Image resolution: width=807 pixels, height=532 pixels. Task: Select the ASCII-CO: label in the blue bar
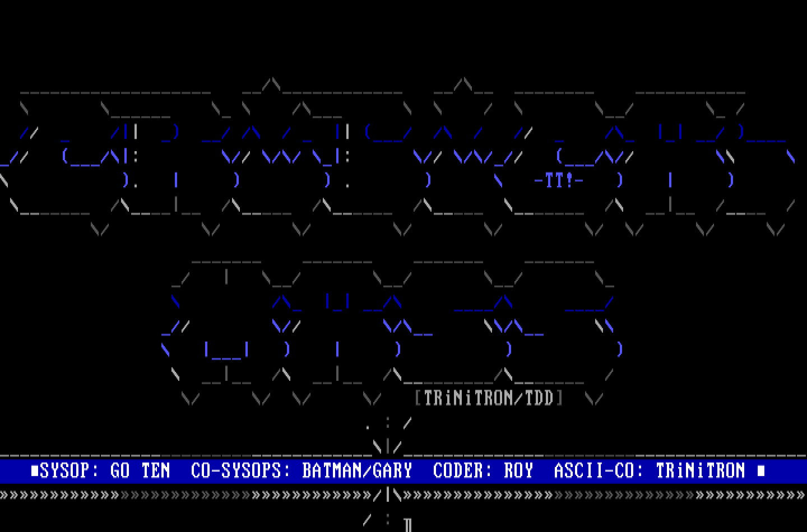tap(594, 471)
